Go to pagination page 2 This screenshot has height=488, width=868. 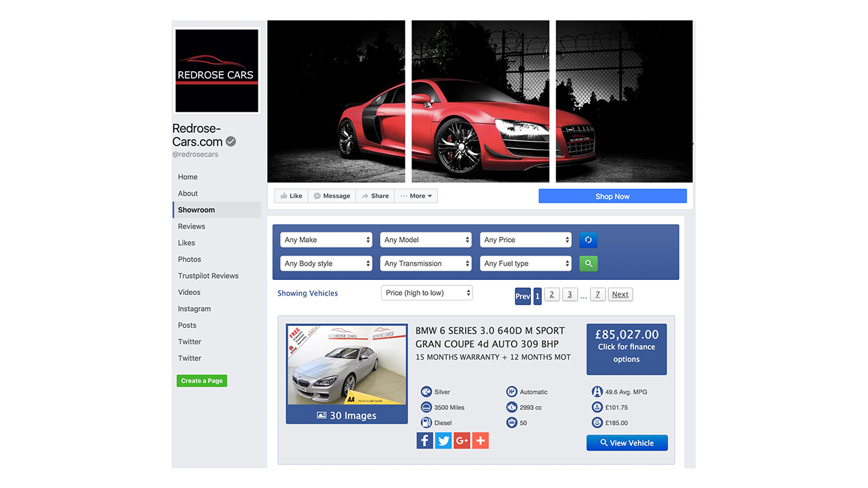552,294
